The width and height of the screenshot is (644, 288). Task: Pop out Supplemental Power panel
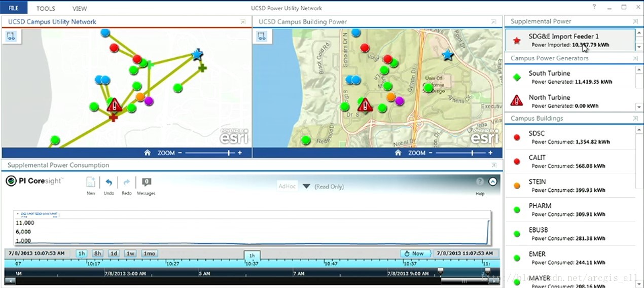635,21
